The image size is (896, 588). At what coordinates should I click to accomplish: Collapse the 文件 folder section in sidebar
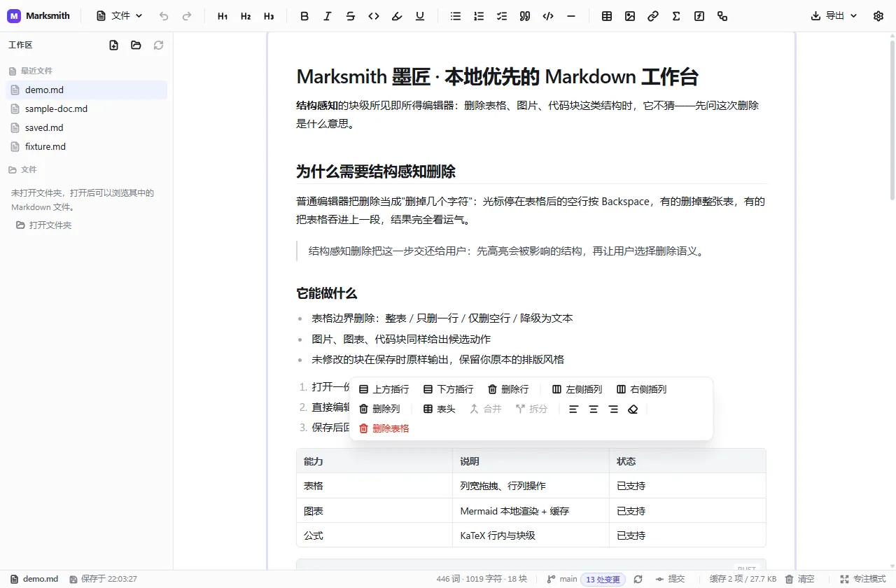pyautogui.click(x=22, y=169)
